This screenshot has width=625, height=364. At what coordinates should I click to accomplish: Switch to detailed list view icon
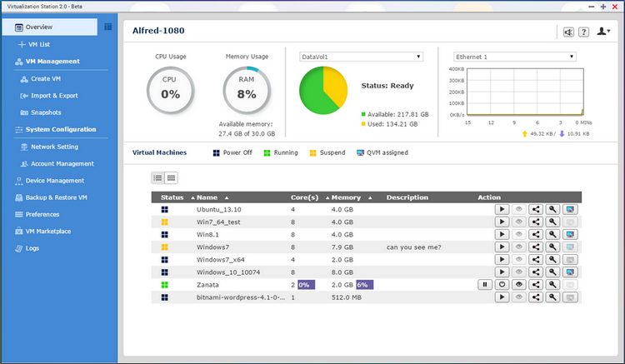click(157, 177)
